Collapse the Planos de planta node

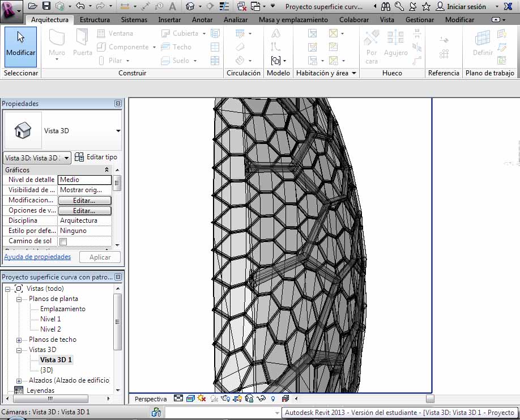tap(19, 299)
